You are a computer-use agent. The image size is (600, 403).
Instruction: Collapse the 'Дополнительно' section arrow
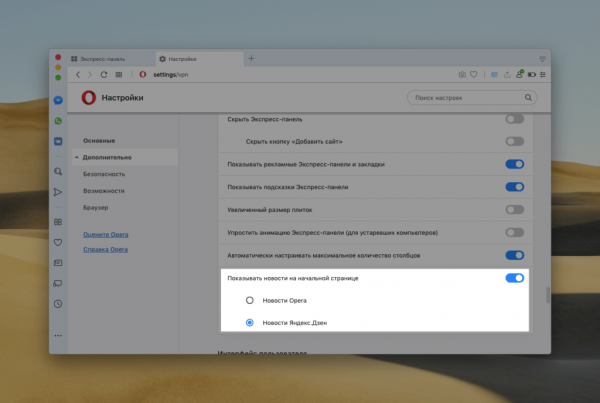point(77,157)
